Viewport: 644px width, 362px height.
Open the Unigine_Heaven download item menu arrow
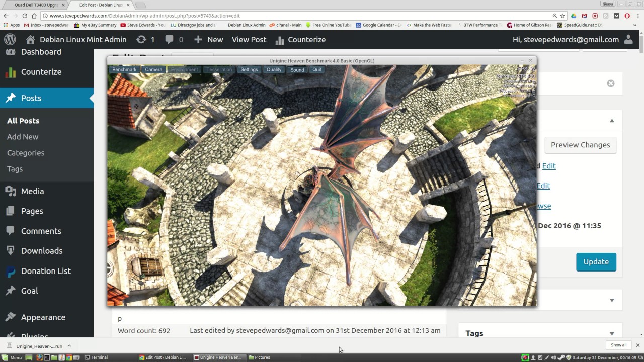[x=69, y=345]
